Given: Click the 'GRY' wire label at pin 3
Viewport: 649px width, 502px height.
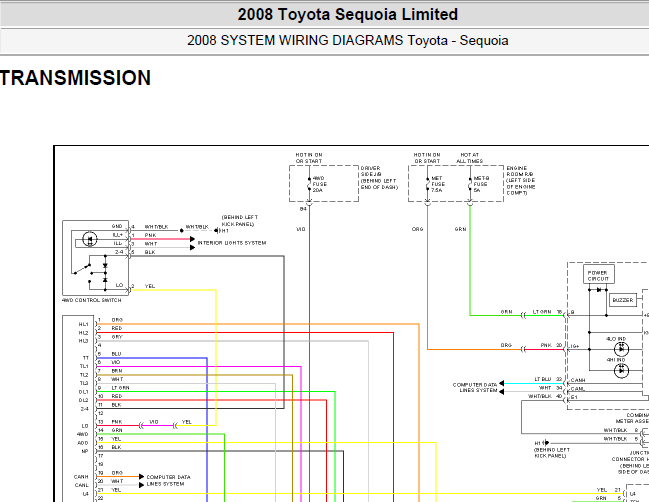Looking at the screenshot, I should (117, 337).
